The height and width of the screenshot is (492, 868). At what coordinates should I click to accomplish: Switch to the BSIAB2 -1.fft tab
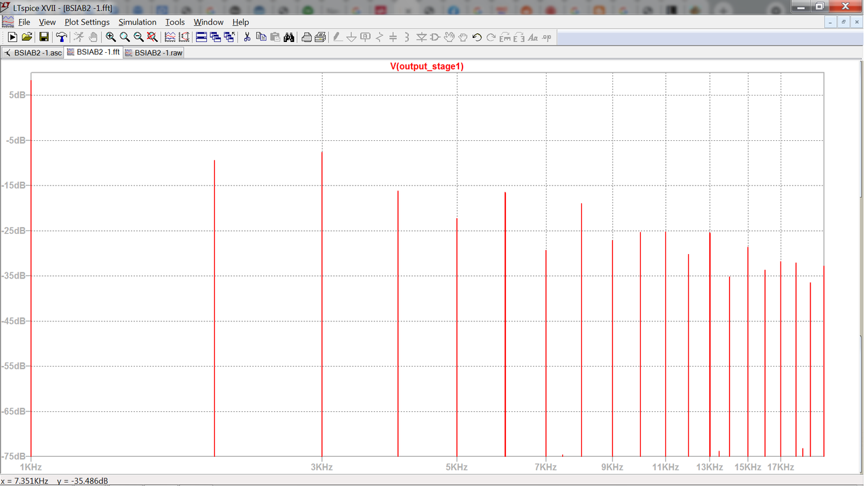pos(94,52)
